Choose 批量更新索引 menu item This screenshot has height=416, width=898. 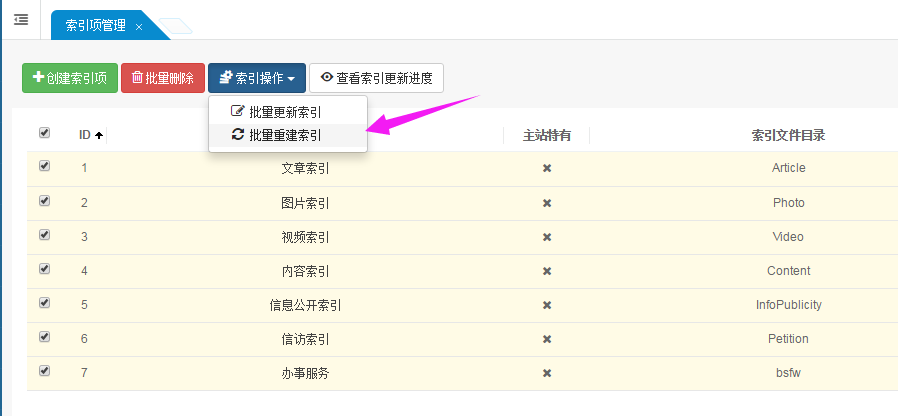pos(285,112)
